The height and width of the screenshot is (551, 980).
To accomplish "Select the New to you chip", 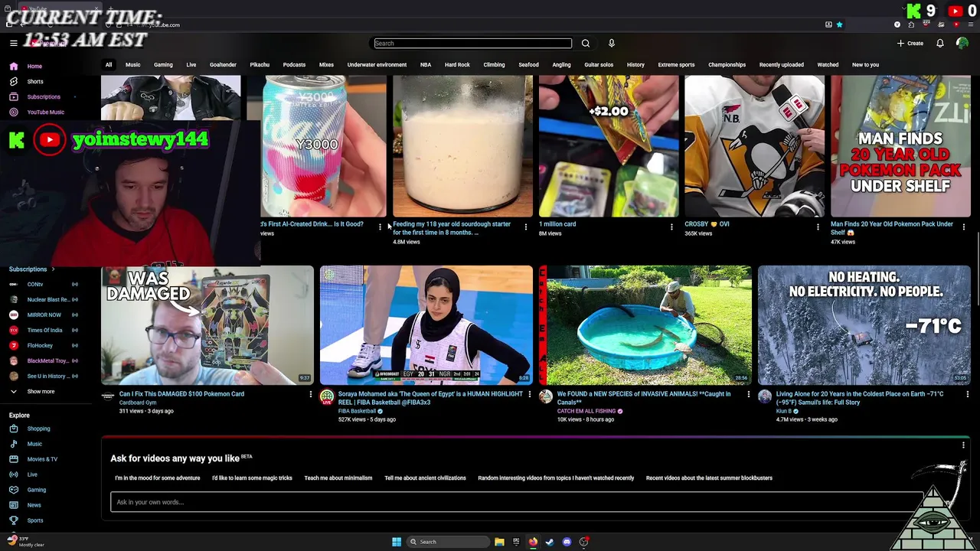I will click(865, 65).
